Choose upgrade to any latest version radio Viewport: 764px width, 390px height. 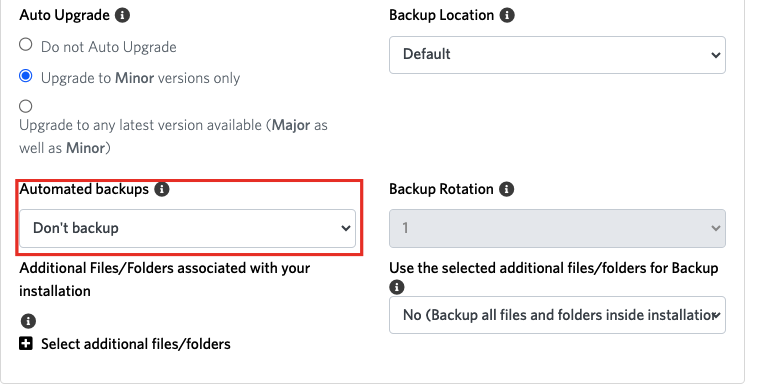[26, 106]
